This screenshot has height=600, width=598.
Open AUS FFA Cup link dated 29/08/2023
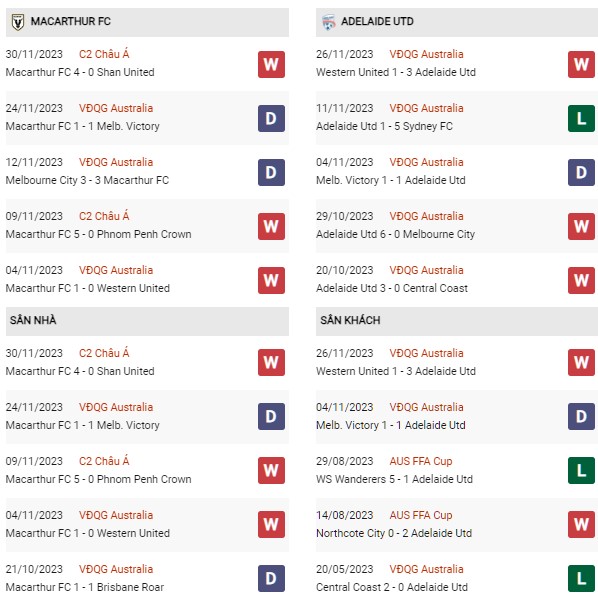[x=421, y=461]
